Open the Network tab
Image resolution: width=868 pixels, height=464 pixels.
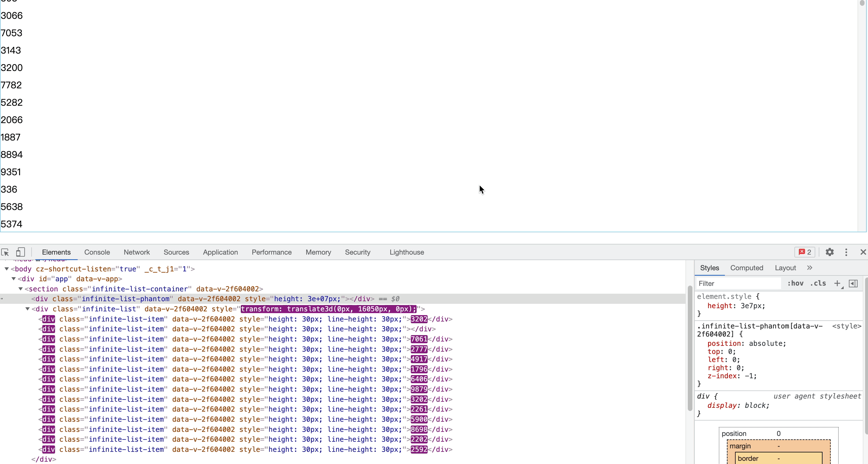coord(136,252)
